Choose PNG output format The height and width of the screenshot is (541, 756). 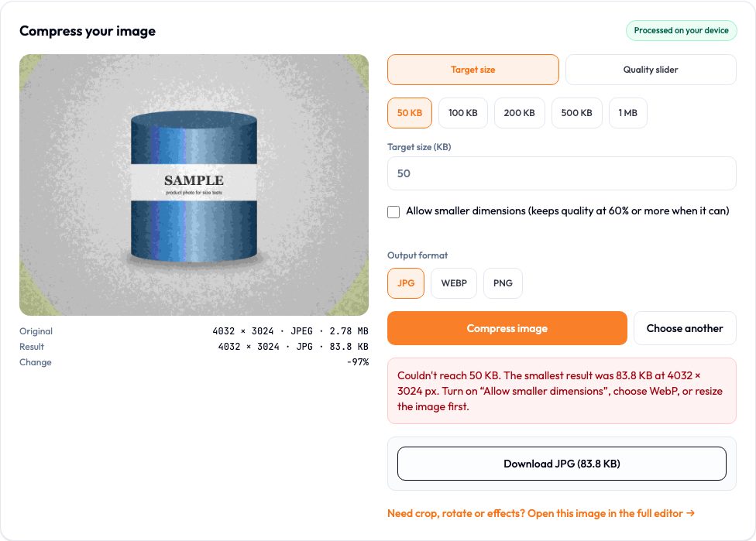503,283
